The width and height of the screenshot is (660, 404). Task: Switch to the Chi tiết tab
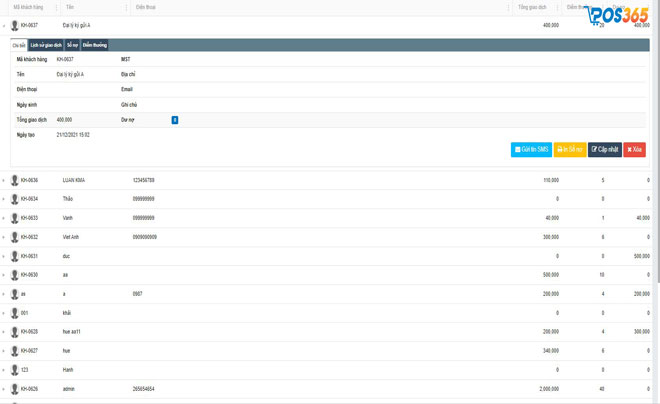[x=19, y=45]
